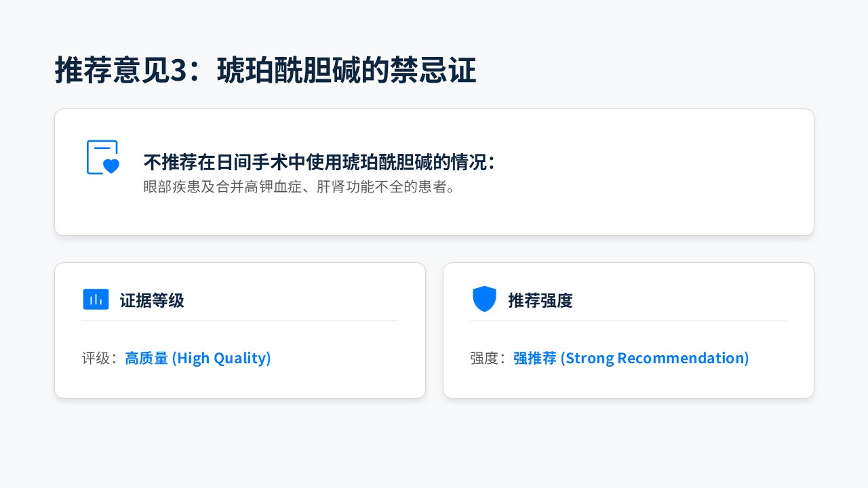Click the document with heart icon
The height and width of the screenshot is (488, 868).
pos(102,157)
